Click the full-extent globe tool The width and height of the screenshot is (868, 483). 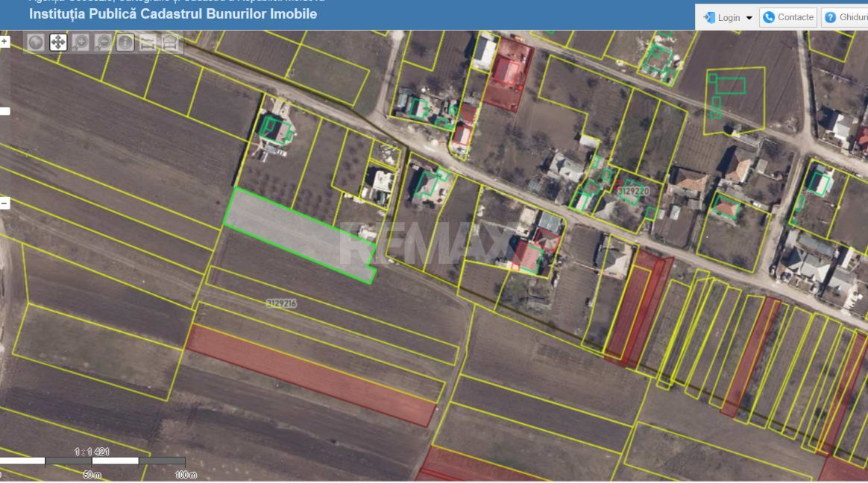click(36, 42)
